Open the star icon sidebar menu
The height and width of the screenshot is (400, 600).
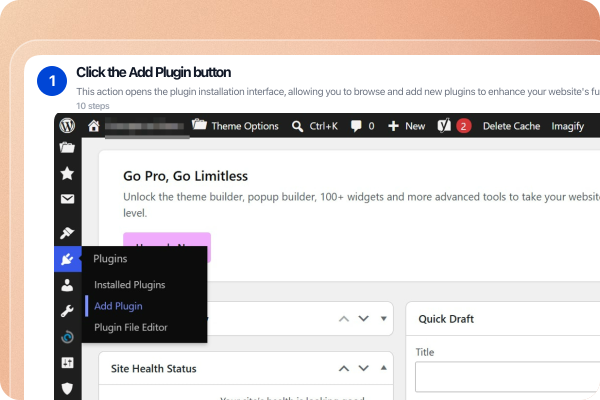(x=67, y=173)
